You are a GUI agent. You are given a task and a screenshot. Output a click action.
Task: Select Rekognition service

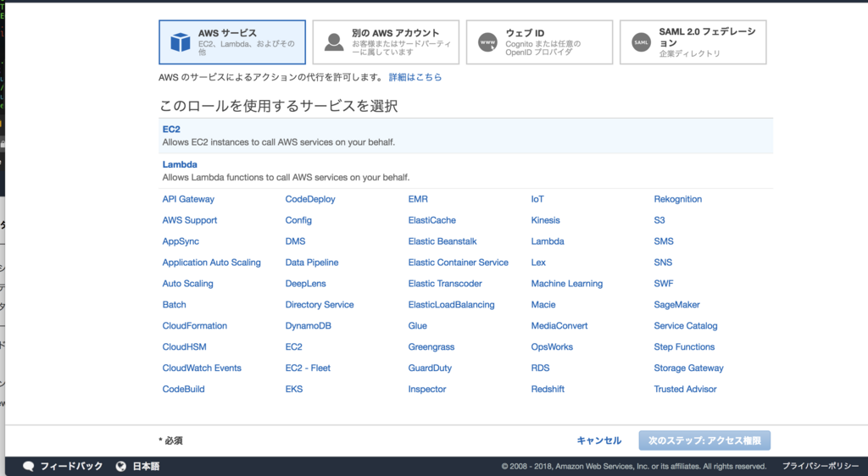point(677,199)
